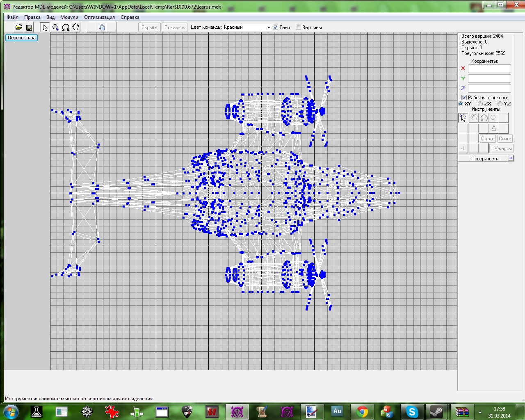Open the guitar pick app in the taskbar
The width and height of the screenshot is (525, 420).
point(187,411)
